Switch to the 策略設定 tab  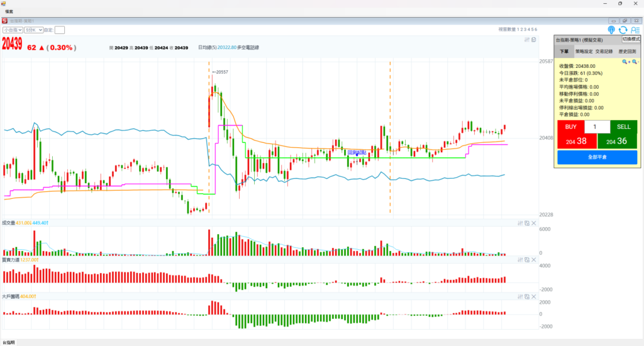pos(582,52)
